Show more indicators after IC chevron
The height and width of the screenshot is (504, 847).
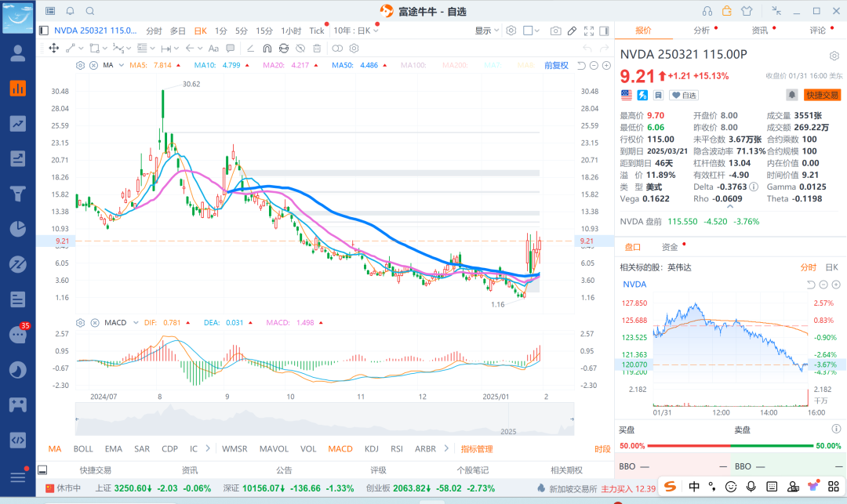pyautogui.click(x=207, y=448)
